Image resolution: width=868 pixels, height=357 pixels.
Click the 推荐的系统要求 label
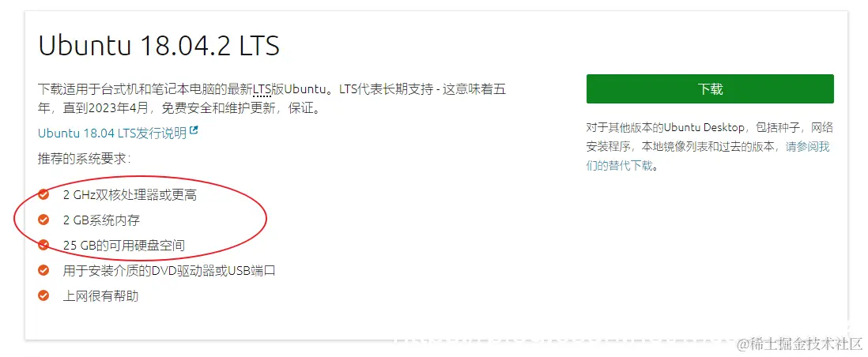tap(84, 159)
